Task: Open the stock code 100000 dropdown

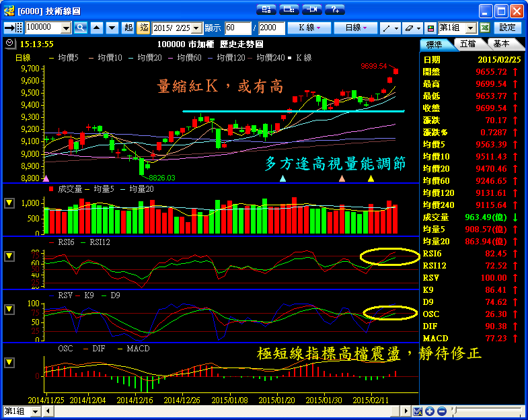Action: [x=66, y=28]
